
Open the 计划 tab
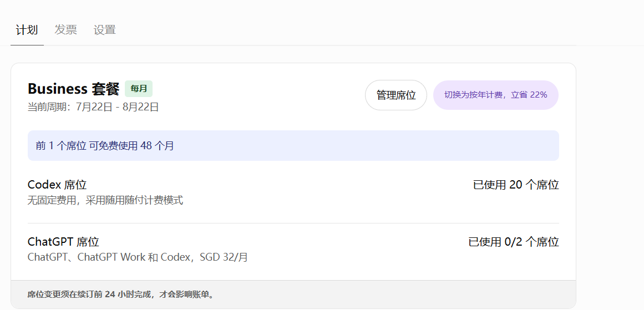coord(27,30)
